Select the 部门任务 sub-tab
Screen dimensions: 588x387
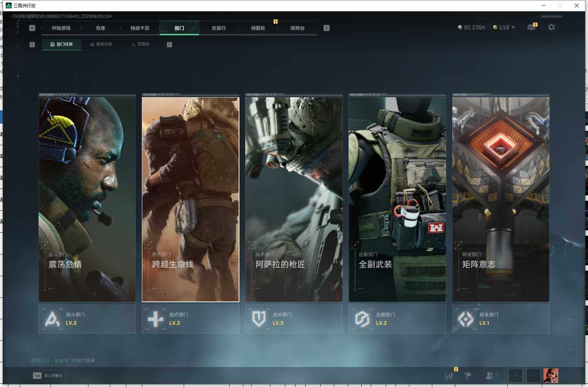tap(62, 44)
